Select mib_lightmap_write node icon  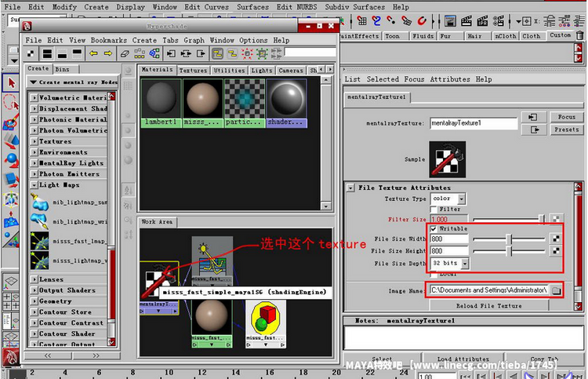pos(39,221)
